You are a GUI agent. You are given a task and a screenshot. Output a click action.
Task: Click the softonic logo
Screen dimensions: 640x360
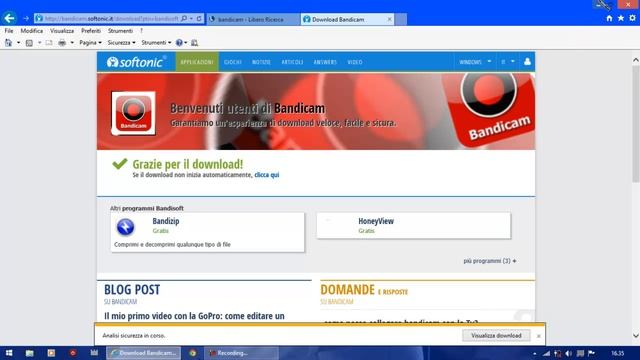(136, 62)
